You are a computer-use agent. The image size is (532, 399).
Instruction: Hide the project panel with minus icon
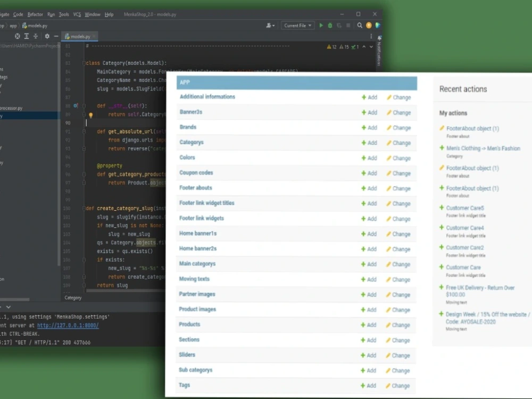coord(56,36)
